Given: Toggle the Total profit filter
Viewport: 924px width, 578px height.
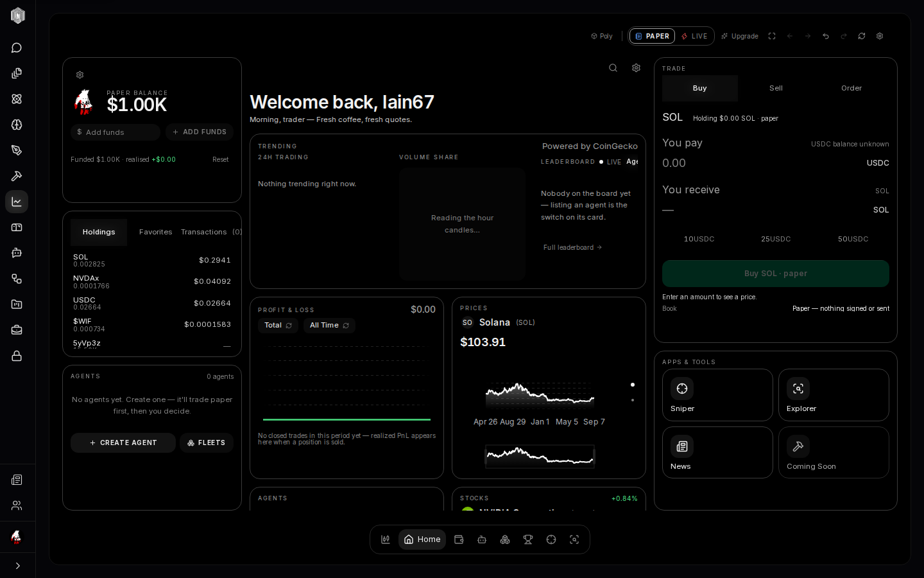Looking at the screenshot, I should [x=278, y=326].
